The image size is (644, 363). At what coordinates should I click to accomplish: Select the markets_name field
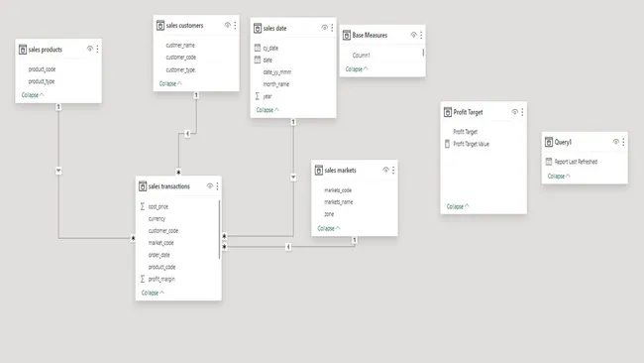coord(339,202)
